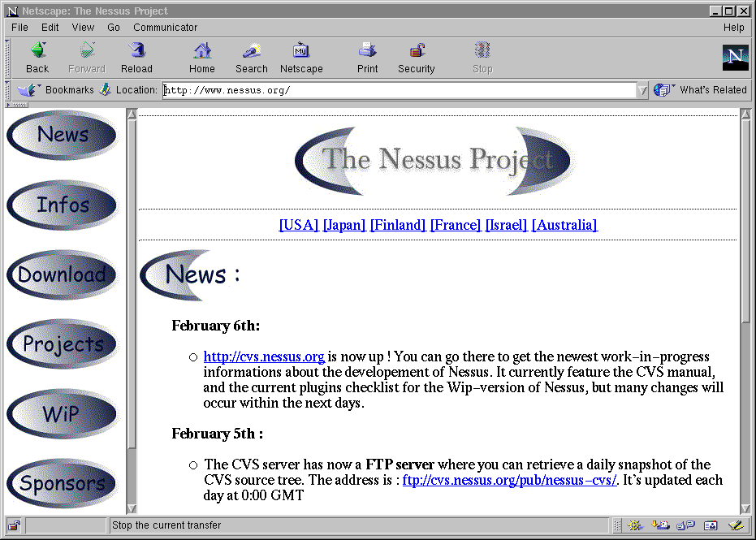Image resolution: width=756 pixels, height=540 pixels.
Task: Open the Security info icon
Action: click(416, 57)
